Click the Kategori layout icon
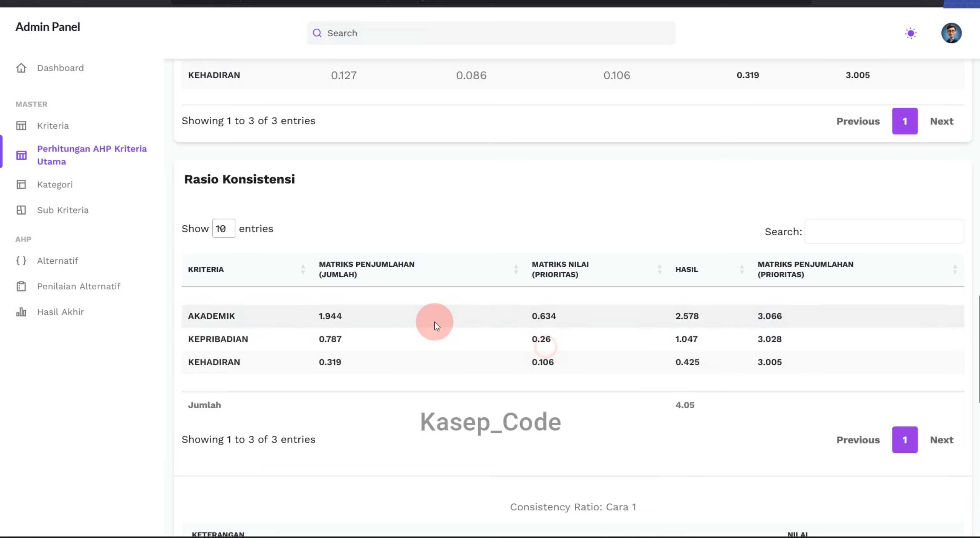 (x=21, y=185)
